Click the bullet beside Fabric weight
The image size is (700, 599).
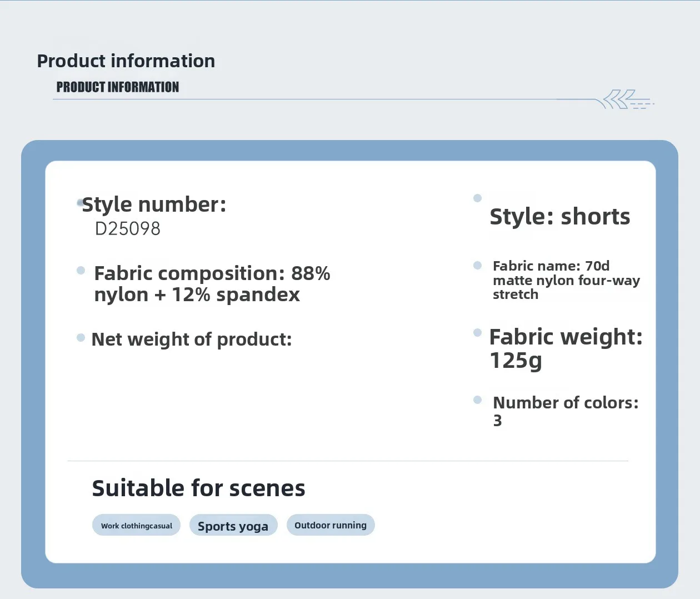[x=477, y=333]
